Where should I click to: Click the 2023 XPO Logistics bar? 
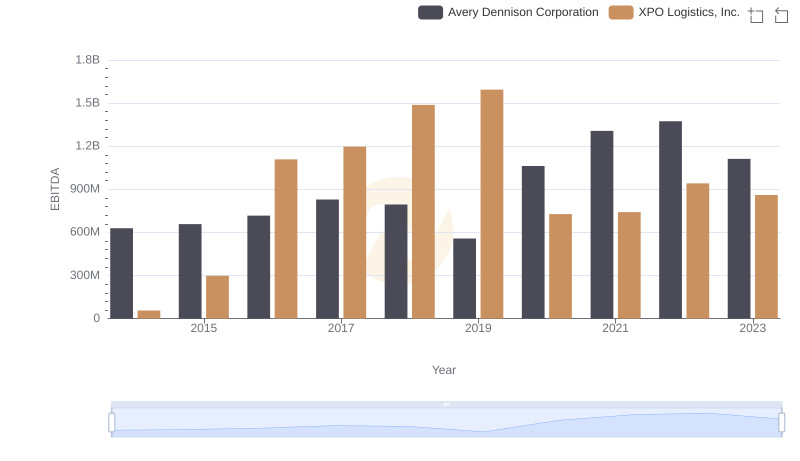pos(766,257)
